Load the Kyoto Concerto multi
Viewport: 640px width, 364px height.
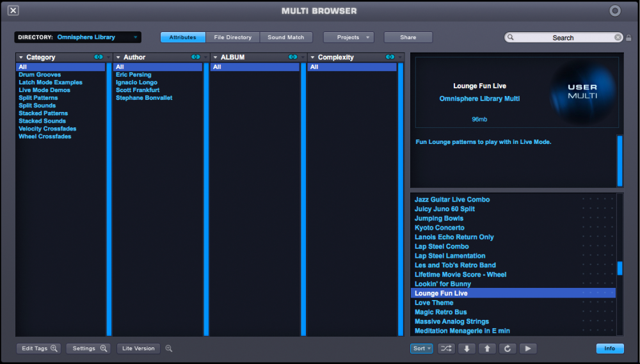point(440,228)
